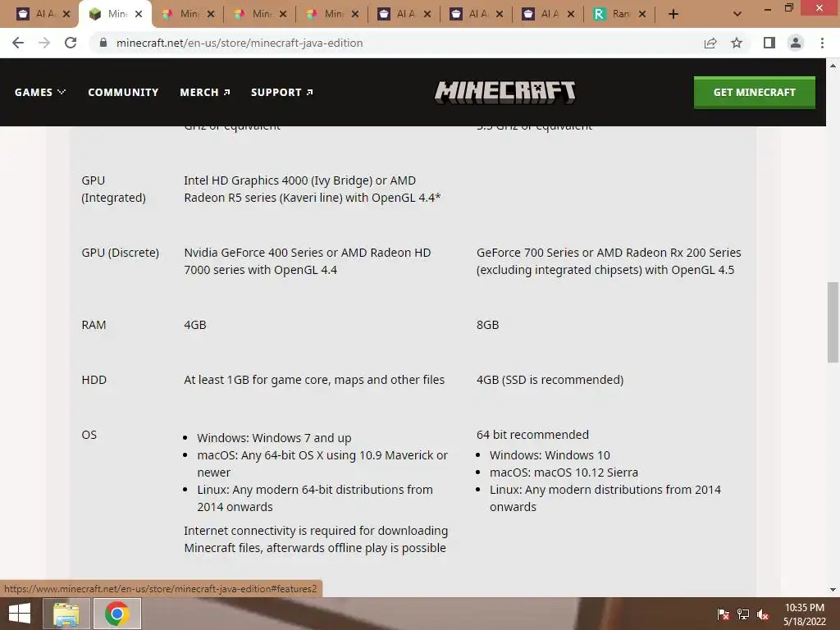Click the muted volume tray icon

(x=763, y=614)
